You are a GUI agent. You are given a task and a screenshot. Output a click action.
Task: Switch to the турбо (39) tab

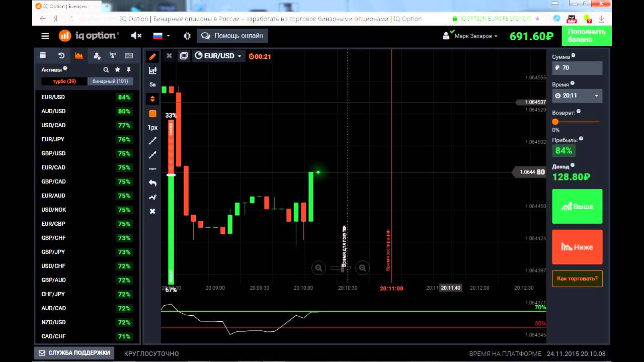pyautogui.click(x=64, y=81)
